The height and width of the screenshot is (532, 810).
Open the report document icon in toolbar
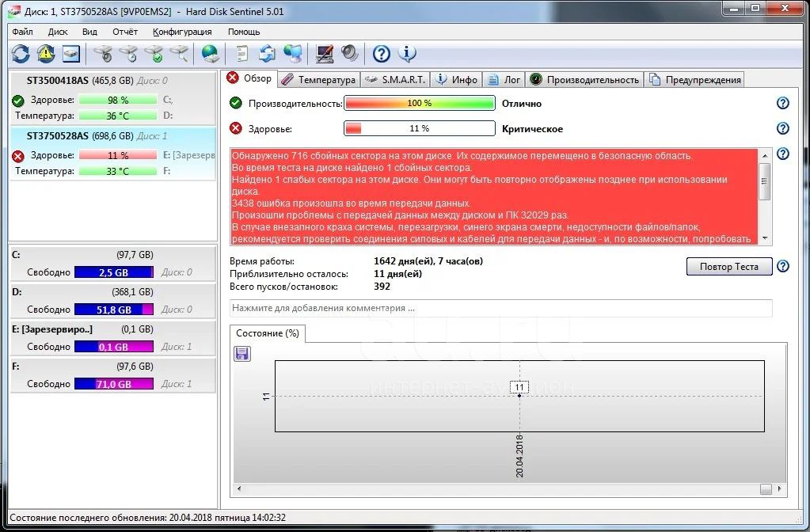(x=242, y=54)
